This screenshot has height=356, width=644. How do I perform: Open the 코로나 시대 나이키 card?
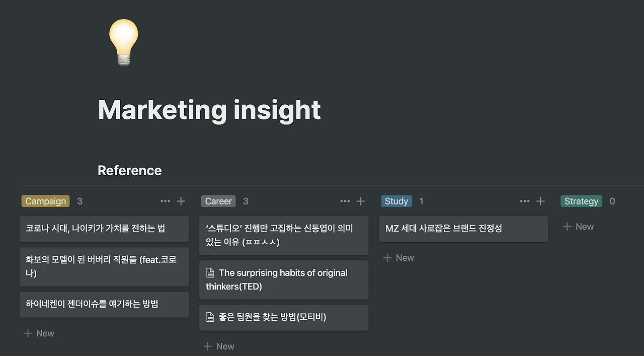coord(104,229)
